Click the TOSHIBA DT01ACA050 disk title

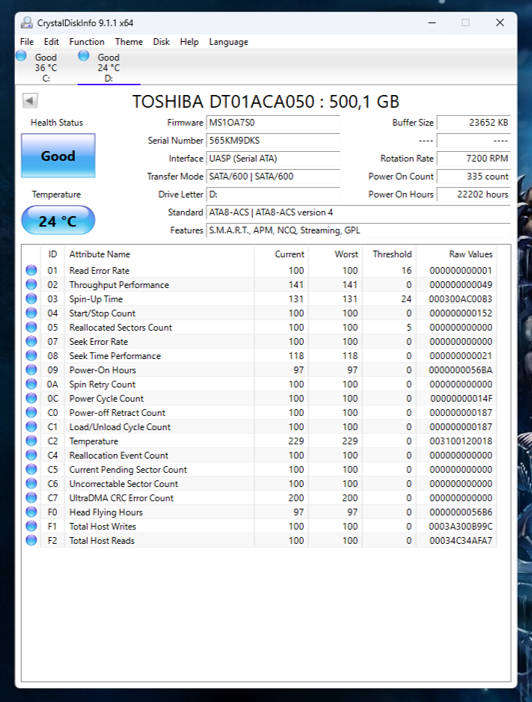coord(266,102)
